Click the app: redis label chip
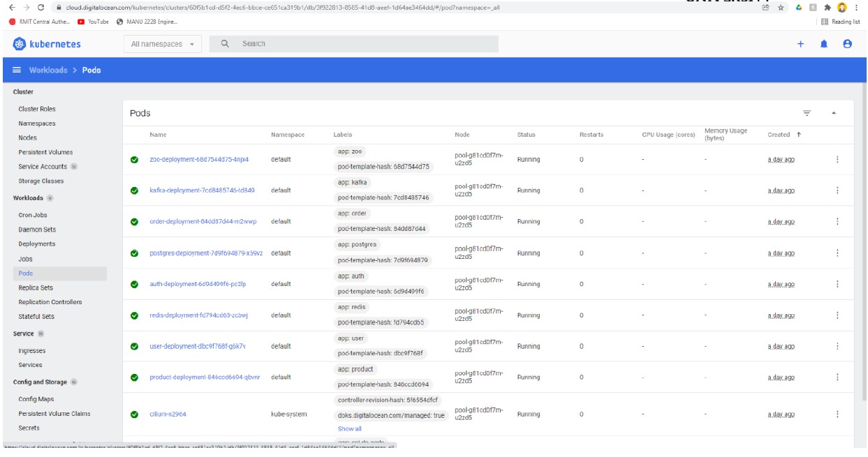The height and width of the screenshot is (457, 868). [x=353, y=307]
